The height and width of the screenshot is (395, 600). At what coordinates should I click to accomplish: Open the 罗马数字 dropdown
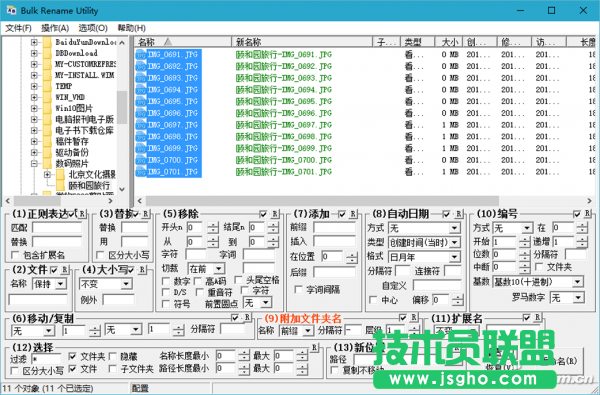tap(579, 297)
